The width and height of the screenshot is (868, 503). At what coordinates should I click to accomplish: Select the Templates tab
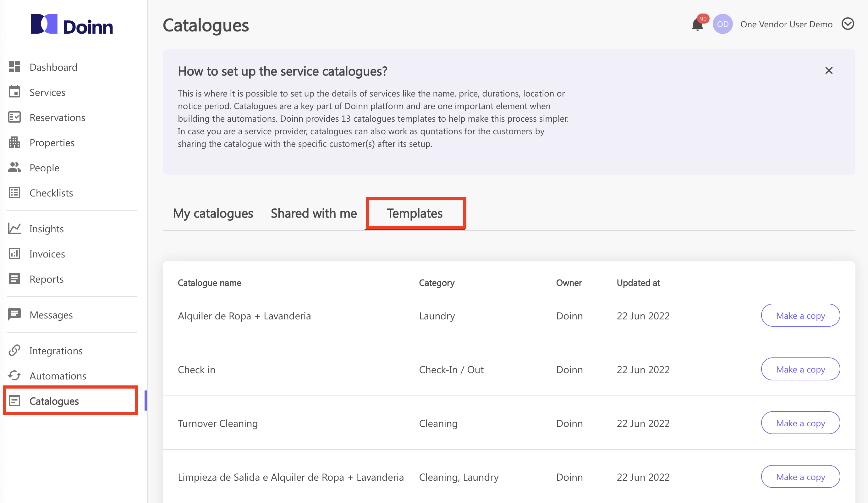[x=415, y=213]
